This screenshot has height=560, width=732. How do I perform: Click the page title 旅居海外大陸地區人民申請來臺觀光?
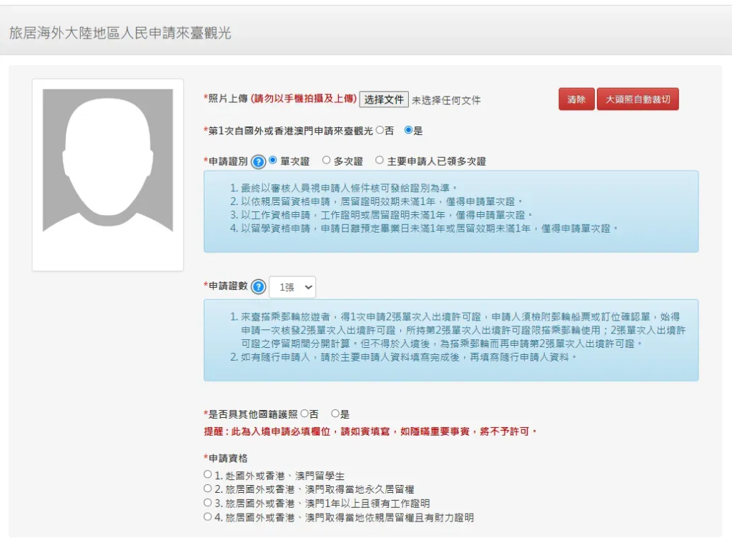click(120, 33)
